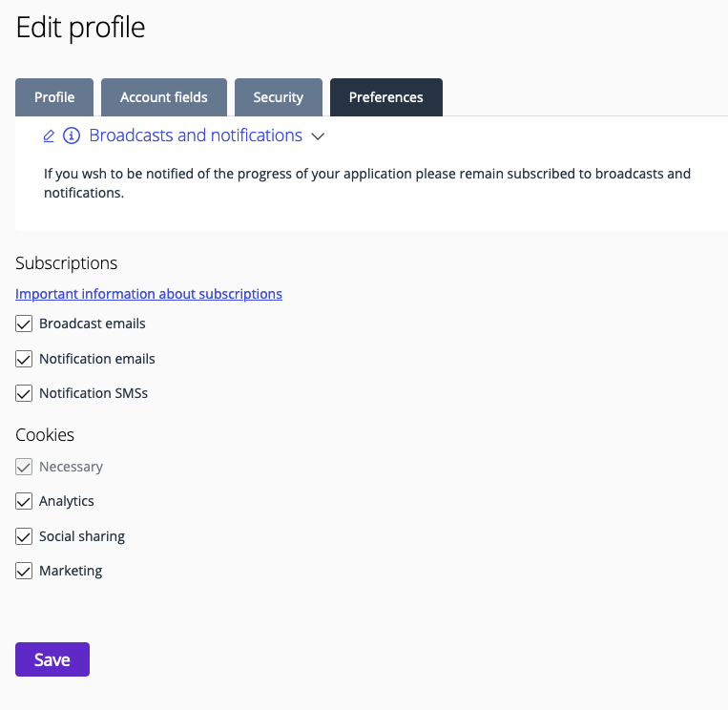
Task: Collapse the Broadcasts and notifications chevron
Action: [x=318, y=136]
